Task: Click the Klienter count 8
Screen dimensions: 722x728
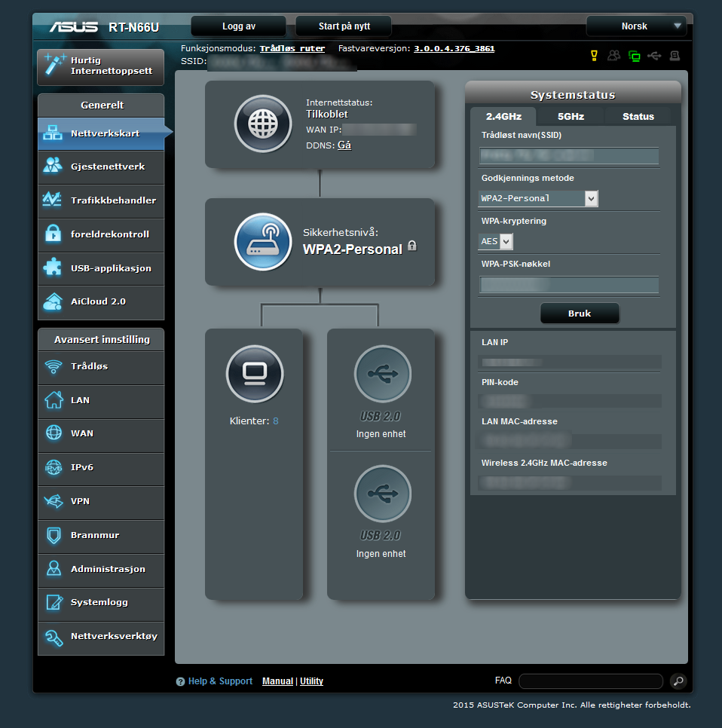Action: (276, 421)
